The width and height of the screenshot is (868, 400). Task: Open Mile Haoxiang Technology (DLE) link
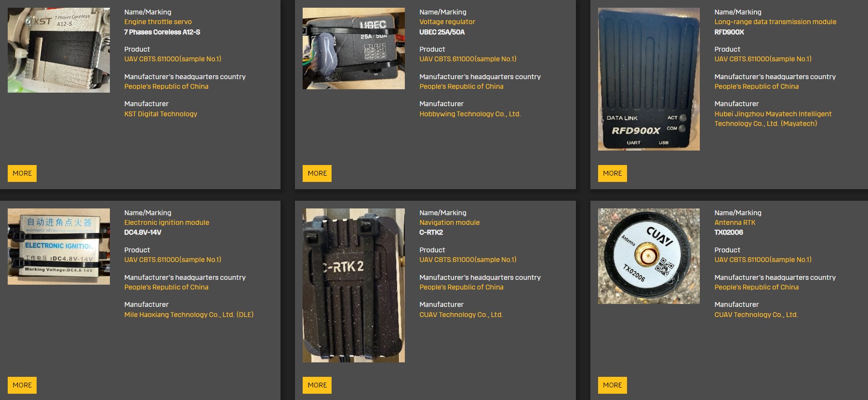189,315
